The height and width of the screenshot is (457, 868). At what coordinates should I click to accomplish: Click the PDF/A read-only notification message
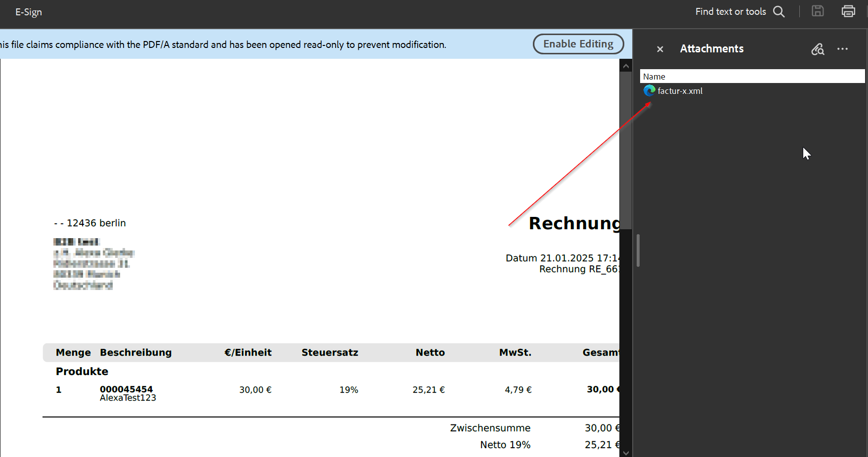[222, 44]
